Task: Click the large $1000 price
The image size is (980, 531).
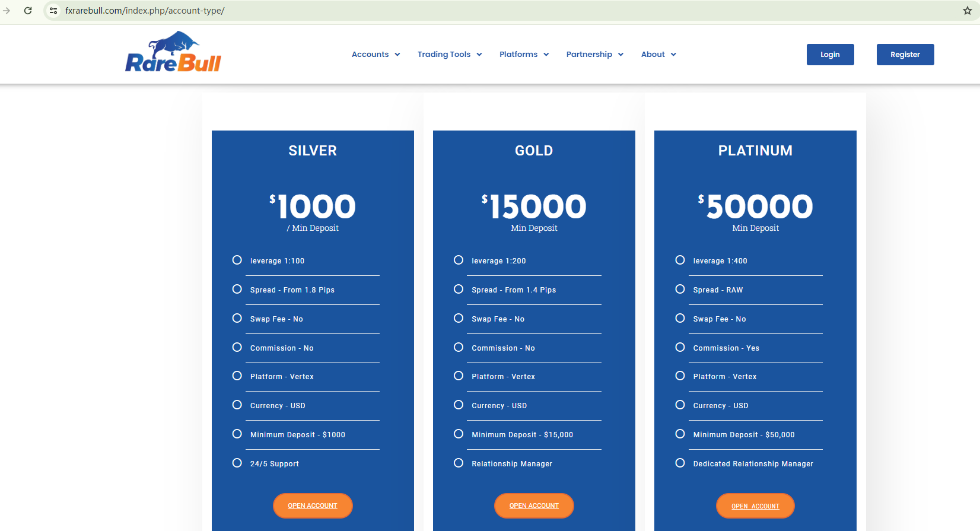Action: (x=313, y=206)
